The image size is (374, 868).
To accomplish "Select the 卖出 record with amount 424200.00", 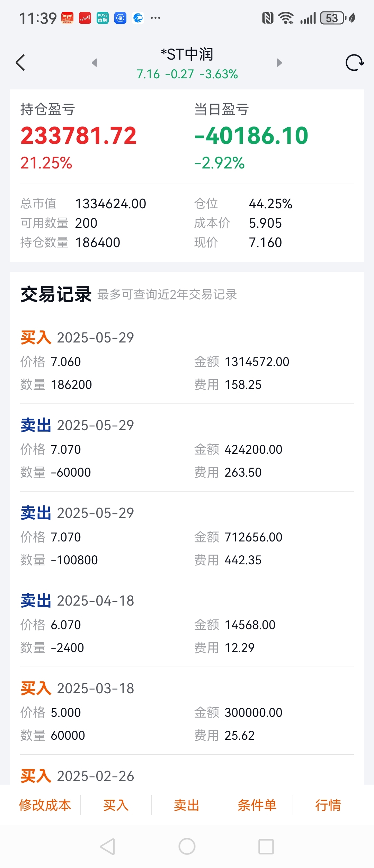I will 187,448.
